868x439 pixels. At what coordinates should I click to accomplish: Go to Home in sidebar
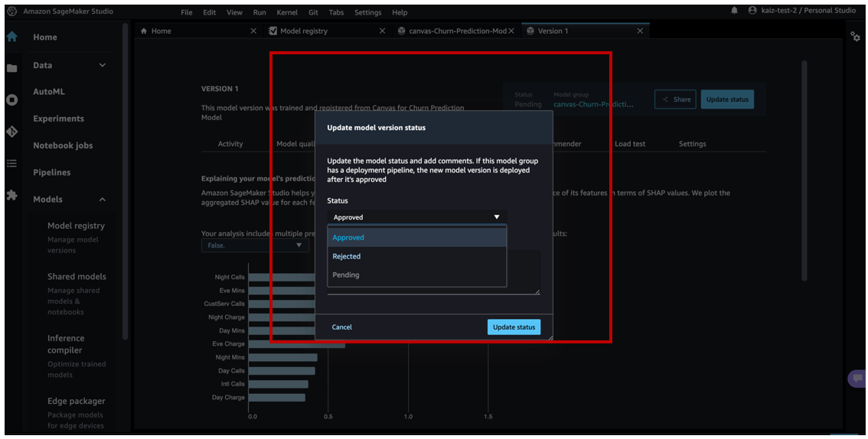tap(45, 37)
